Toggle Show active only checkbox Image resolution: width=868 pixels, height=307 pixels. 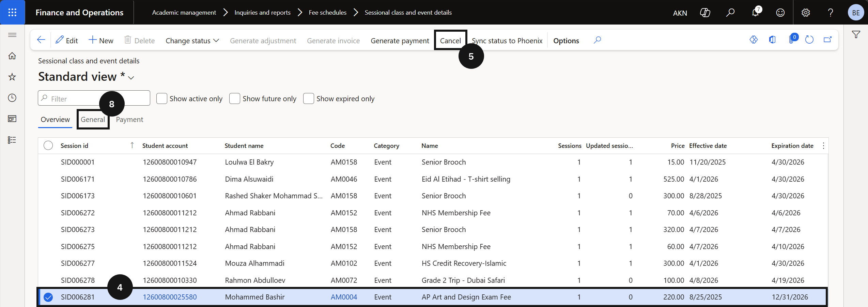tap(162, 98)
